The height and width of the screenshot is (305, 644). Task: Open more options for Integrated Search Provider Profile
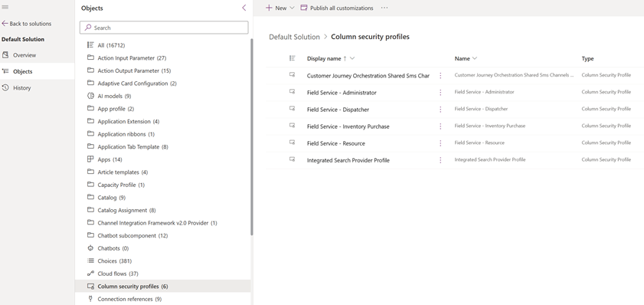[440, 160]
